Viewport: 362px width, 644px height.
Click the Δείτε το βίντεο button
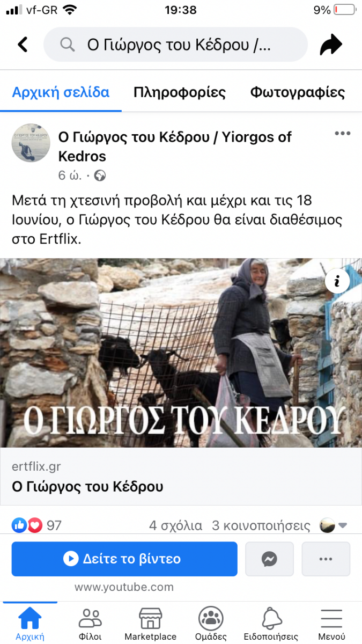point(124,559)
